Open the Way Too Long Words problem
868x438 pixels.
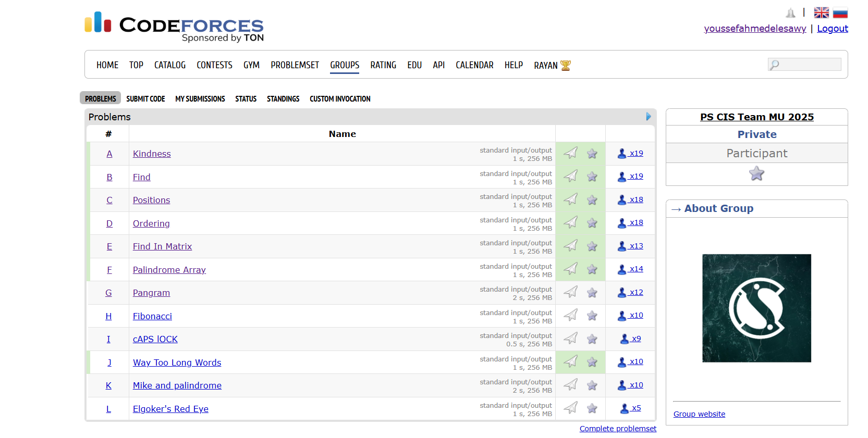click(x=177, y=362)
